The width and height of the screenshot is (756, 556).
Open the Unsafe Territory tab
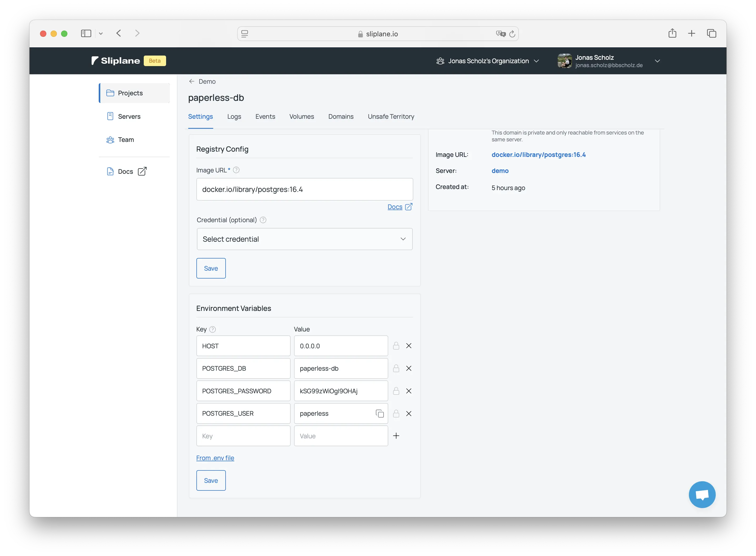tap(391, 116)
